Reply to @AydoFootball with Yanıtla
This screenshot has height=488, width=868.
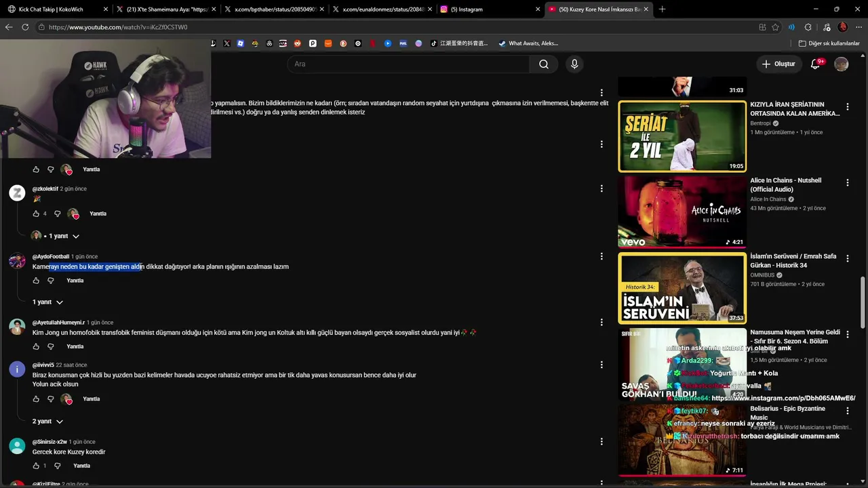click(x=75, y=281)
